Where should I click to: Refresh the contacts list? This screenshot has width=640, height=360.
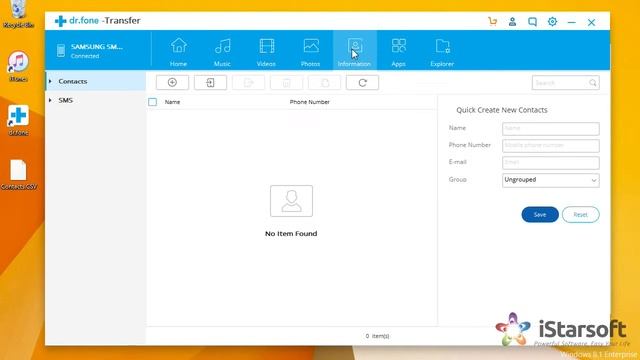coord(362,82)
